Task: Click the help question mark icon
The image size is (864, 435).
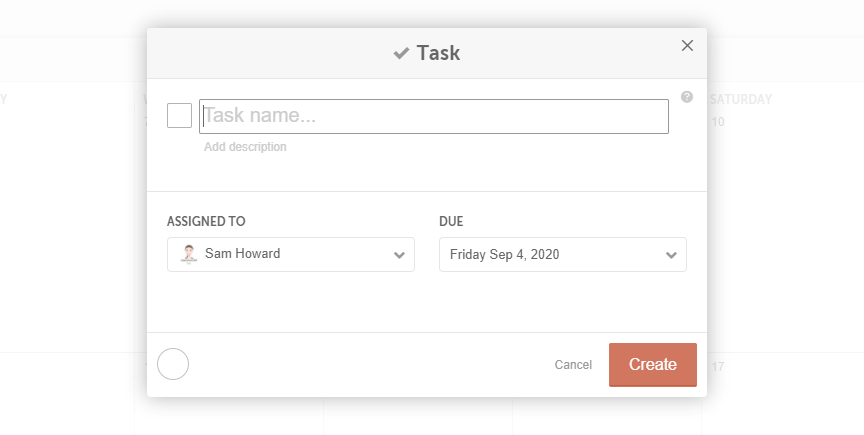Action: (687, 97)
